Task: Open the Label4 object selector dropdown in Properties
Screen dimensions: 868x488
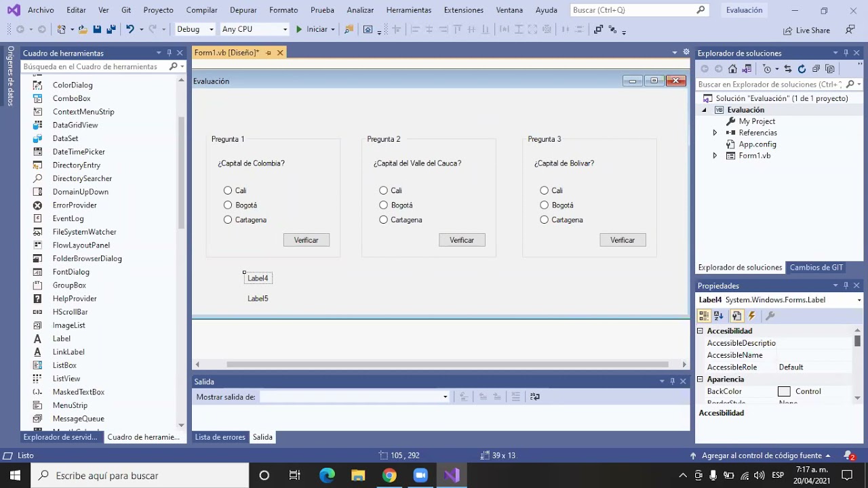Action: click(859, 300)
